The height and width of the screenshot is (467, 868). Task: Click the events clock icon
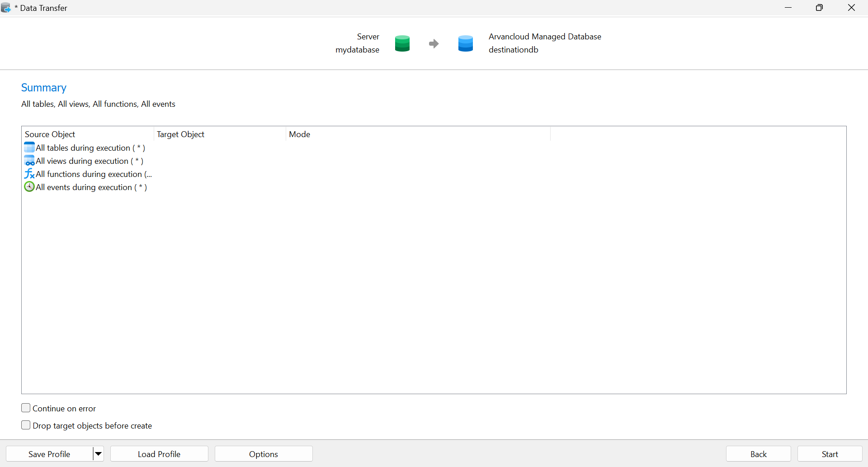point(29,187)
